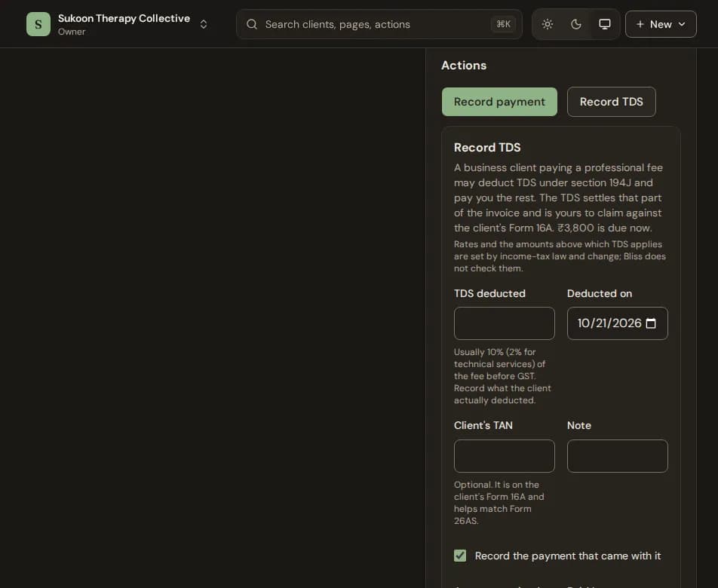Click the Actions heading text
Image resolution: width=718 pixels, height=588 pixels.
coord(464,66)
